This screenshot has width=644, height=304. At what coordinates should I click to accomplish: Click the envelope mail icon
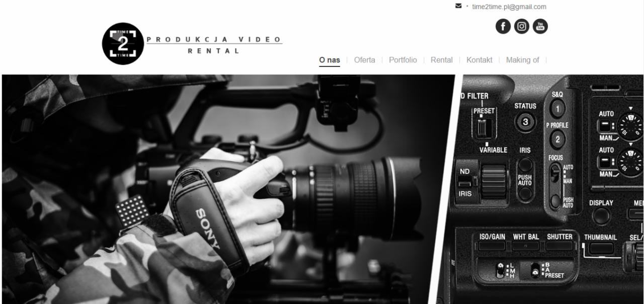457,6
